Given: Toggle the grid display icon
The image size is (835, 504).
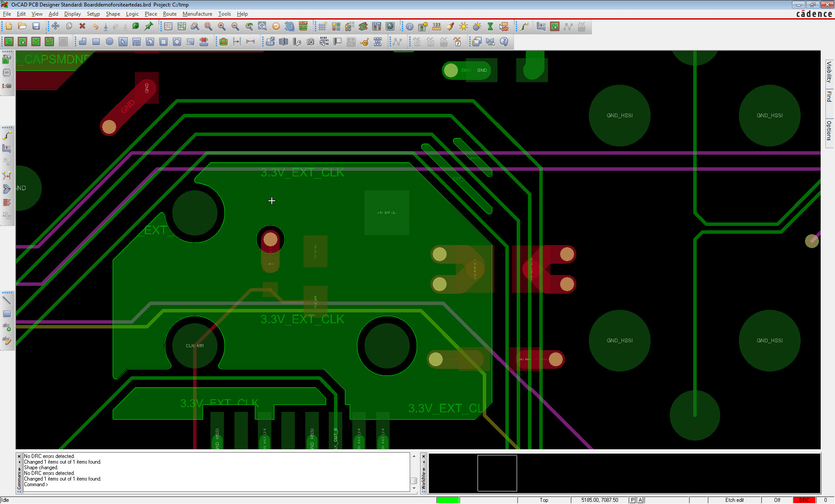Looking at the screenshot, I should coord(323,27).
